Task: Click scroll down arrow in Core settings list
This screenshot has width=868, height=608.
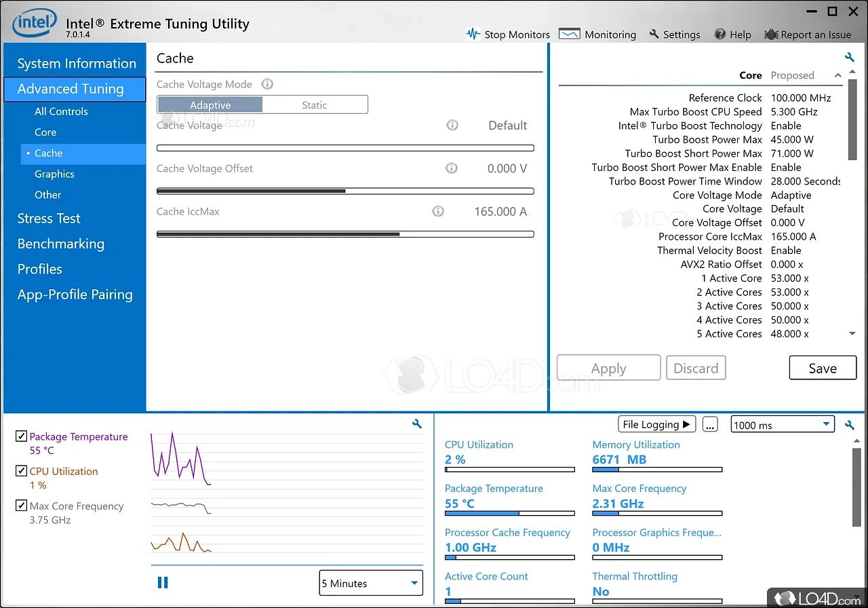Action: tap(852, 333)
